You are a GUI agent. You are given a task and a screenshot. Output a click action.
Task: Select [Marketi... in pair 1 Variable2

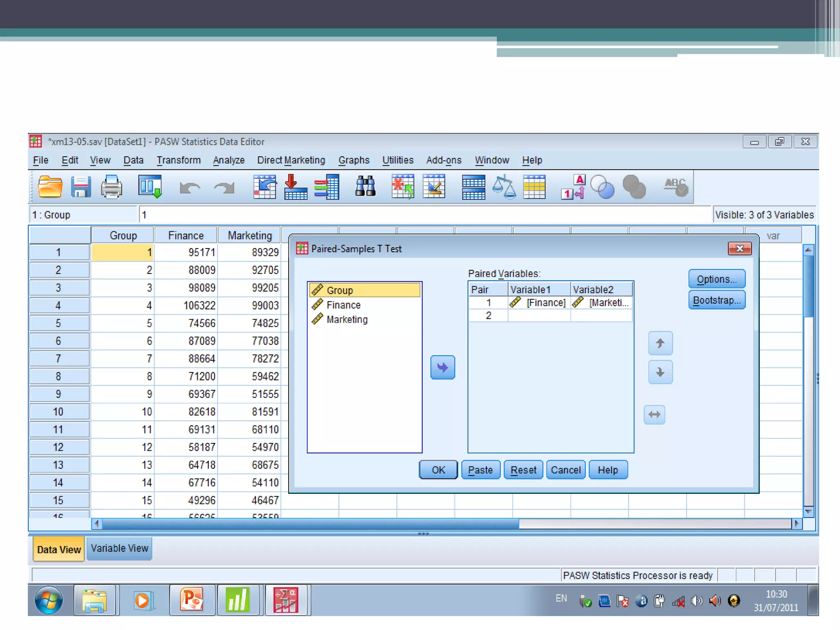(601, 303)
